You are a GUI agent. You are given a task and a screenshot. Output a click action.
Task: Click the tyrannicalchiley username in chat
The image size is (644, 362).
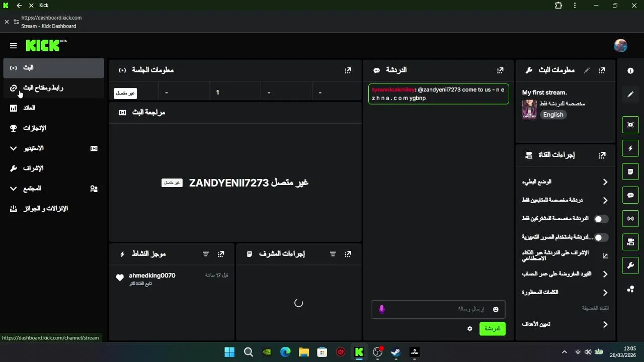[x=393, y=89]
